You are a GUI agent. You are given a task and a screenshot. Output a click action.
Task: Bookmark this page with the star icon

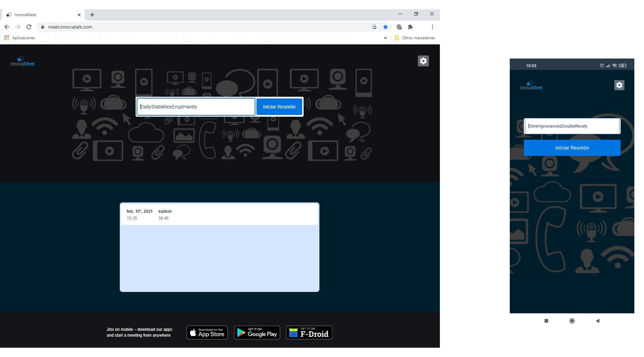(x=385, y=27)
